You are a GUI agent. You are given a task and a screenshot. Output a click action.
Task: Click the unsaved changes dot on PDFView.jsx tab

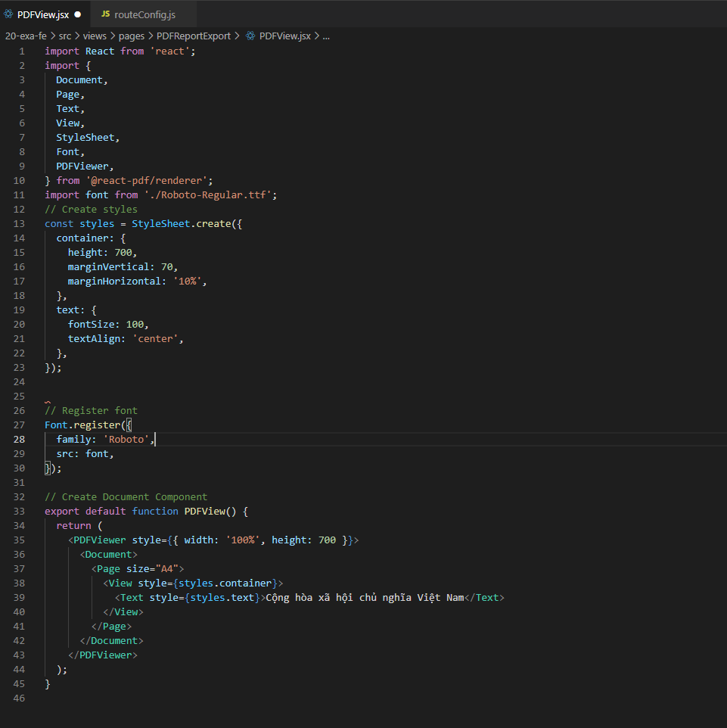[x=78, y=14]
